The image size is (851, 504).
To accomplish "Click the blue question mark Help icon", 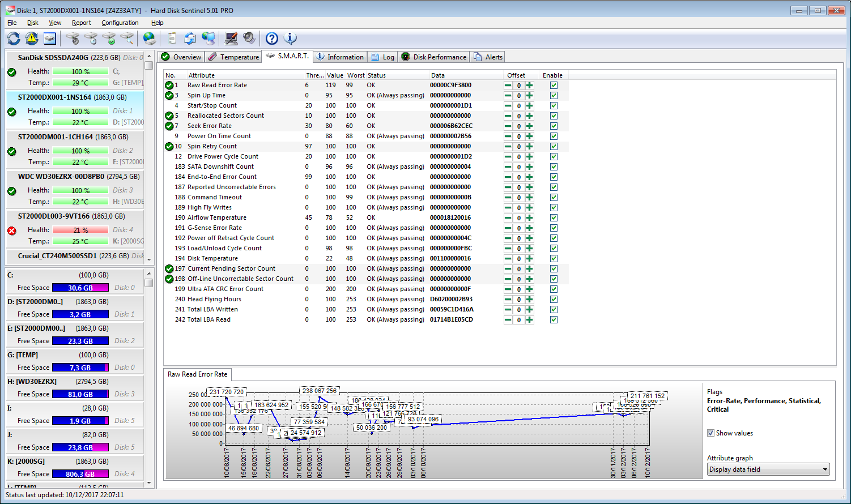I will pyautogui.click(x=272, y=39).
